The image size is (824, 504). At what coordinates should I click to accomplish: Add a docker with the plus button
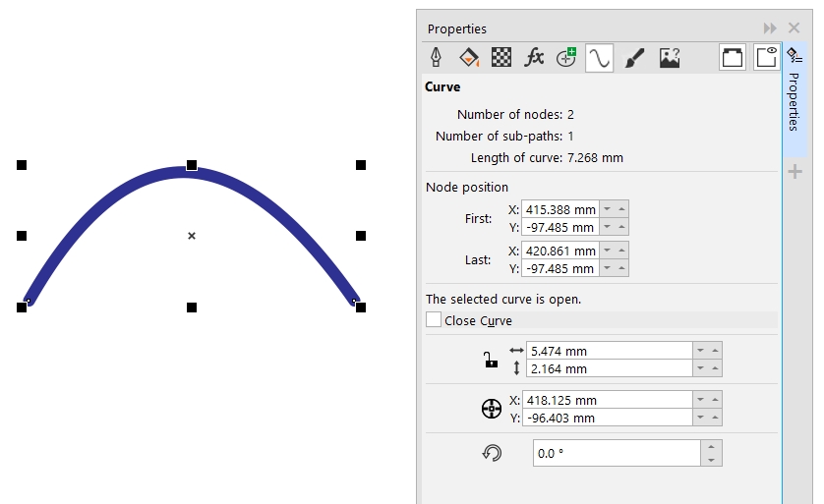point(795,173)
